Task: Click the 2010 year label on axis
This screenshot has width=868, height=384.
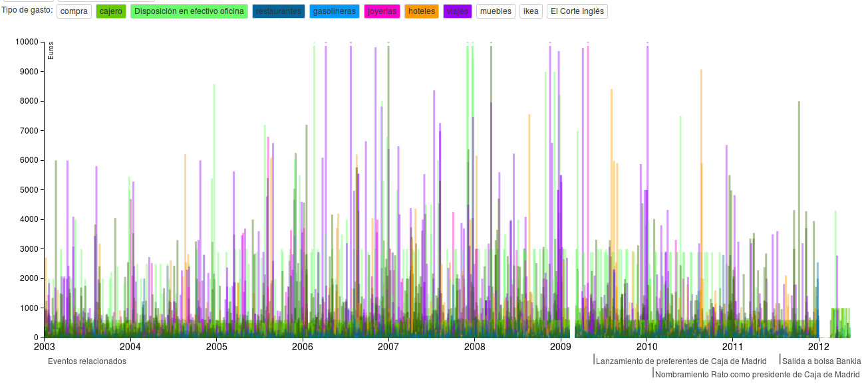Action: (647, 346)
